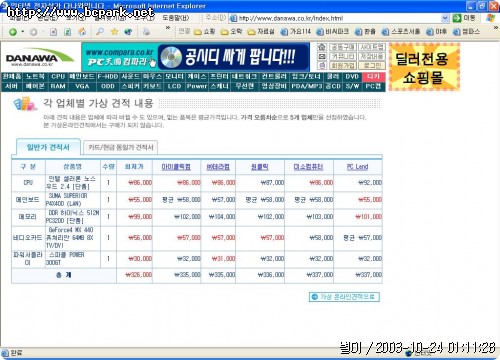
Task: Expand the Back button history arrow
Action: (x=23, y=32)
